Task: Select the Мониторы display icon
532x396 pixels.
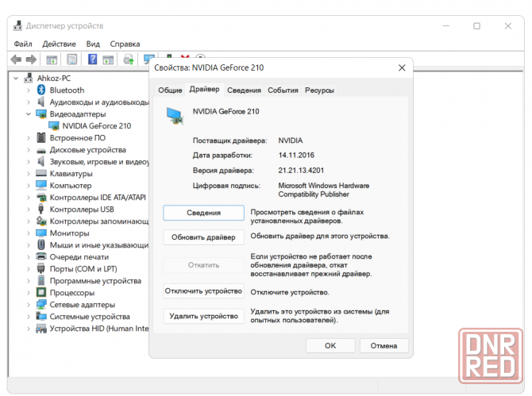Action: (x=41, y=233)
